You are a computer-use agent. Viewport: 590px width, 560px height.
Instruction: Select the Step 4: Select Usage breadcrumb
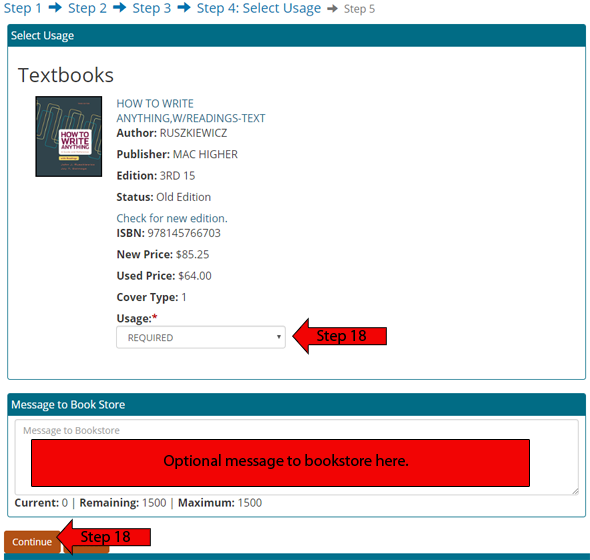click(x=259, y=8)
